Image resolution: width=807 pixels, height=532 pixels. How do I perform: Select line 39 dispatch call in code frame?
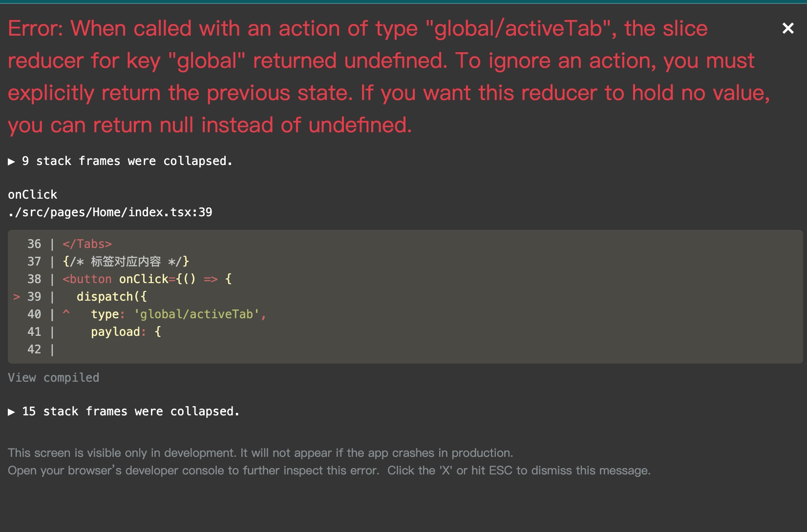coord(112,296)
